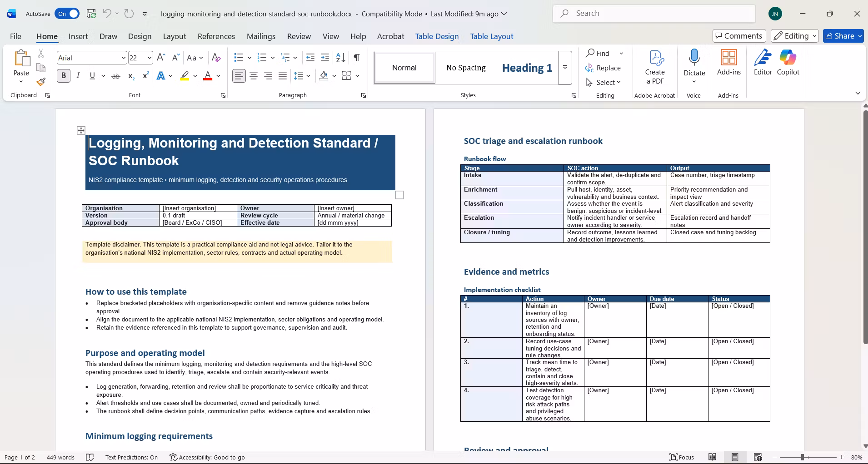Apply the red font color
Viewport: 868px width, 464px height.
point(208,76)
